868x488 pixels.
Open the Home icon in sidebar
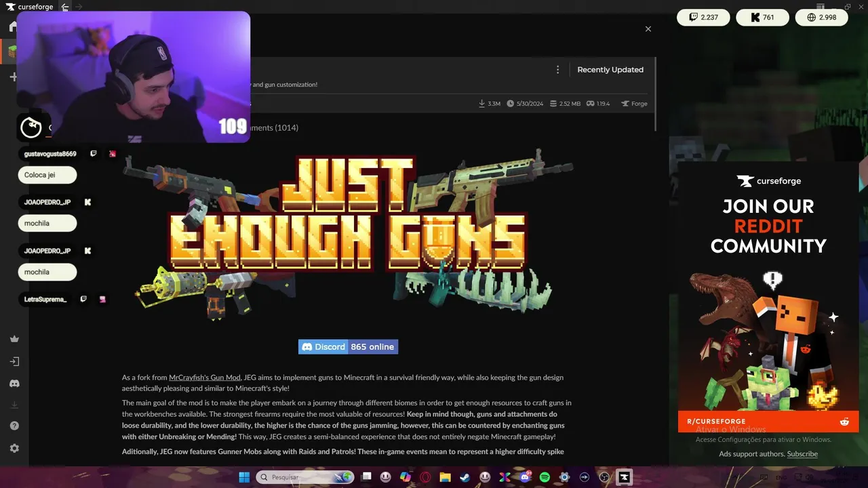(x=13, y=26)
